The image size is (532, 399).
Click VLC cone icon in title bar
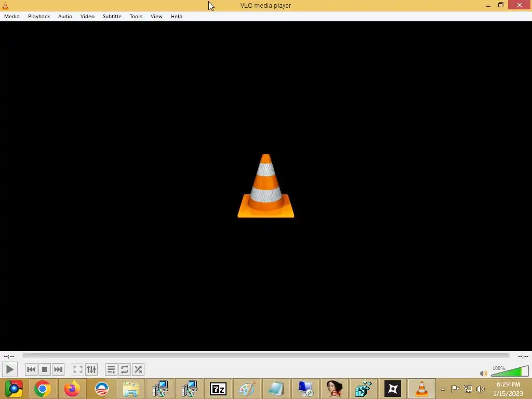point(5,5)
